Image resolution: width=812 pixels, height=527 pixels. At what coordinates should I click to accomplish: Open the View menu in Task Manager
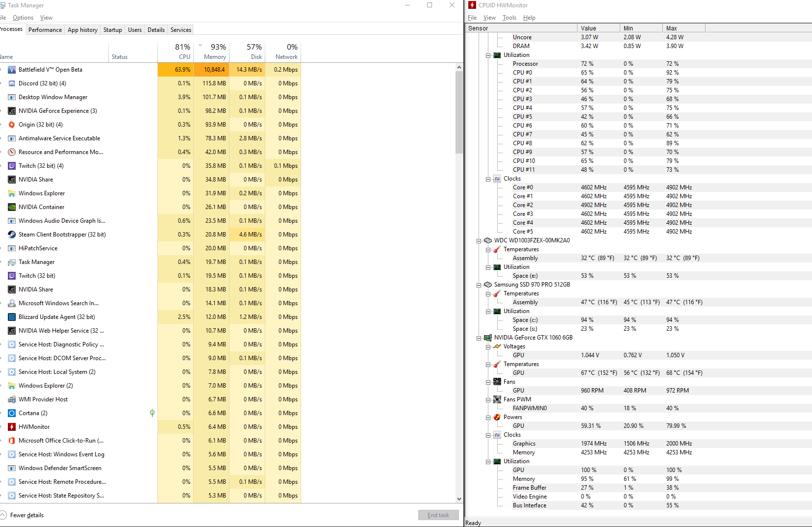(46, 18)
